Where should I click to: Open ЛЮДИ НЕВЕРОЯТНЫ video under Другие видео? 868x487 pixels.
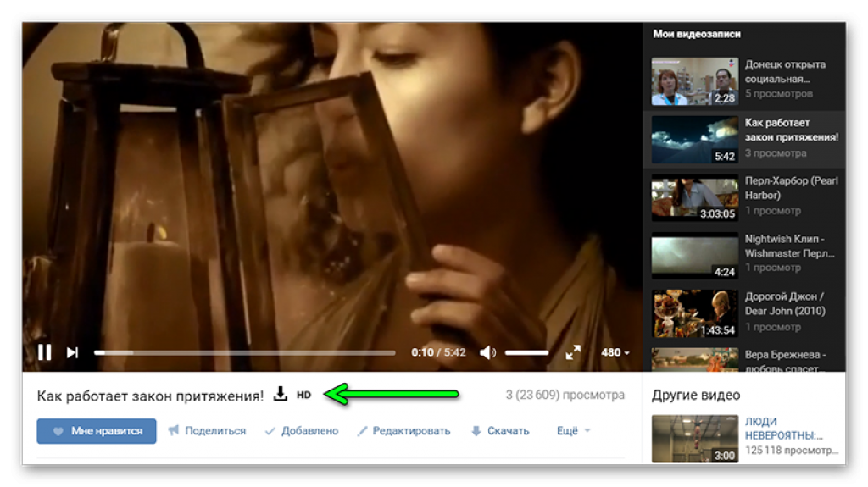694,438
